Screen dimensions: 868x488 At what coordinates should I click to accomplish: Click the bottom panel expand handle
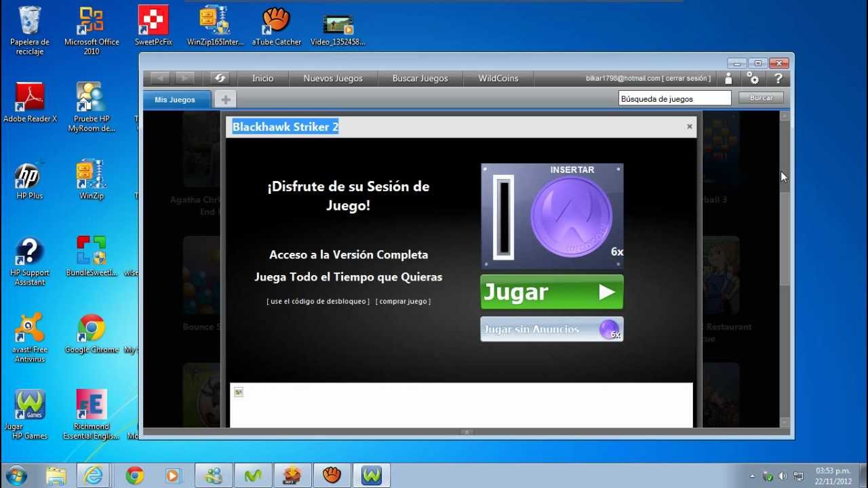(467, 432)
